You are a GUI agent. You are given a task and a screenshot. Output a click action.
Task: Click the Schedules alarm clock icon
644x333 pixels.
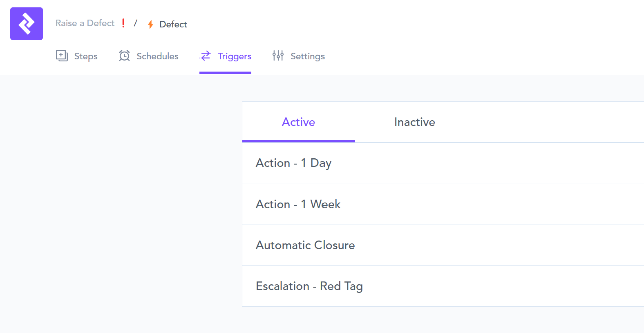[x=125, y=56]
